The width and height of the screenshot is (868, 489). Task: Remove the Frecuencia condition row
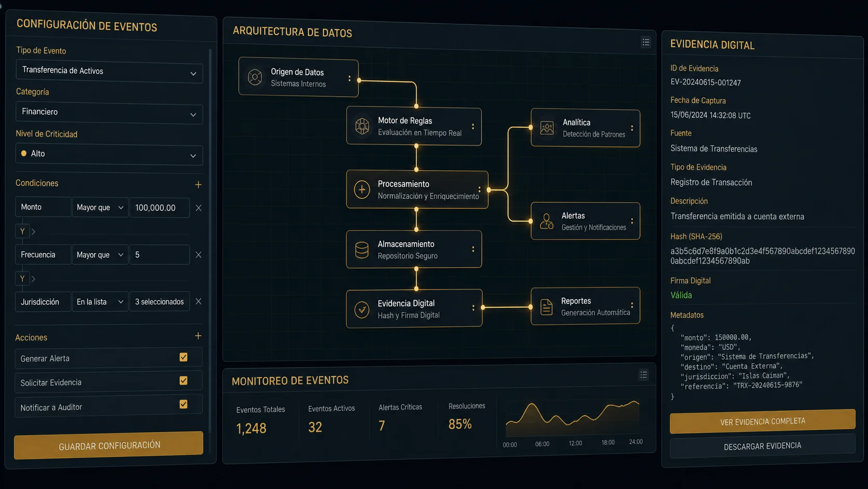198,255
